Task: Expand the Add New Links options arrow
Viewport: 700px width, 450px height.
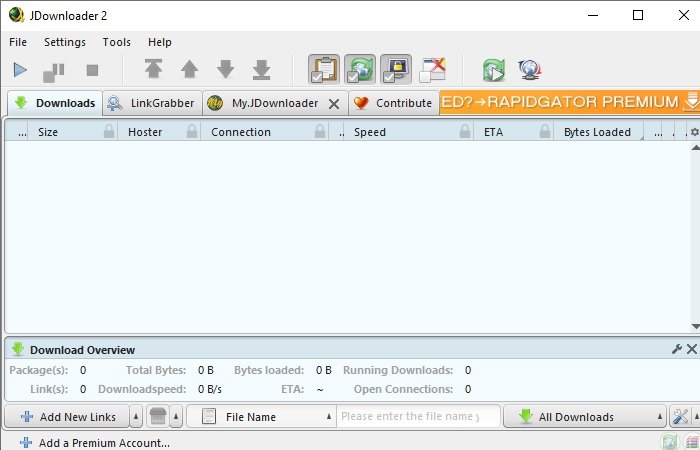Action: tap(136, 417)
